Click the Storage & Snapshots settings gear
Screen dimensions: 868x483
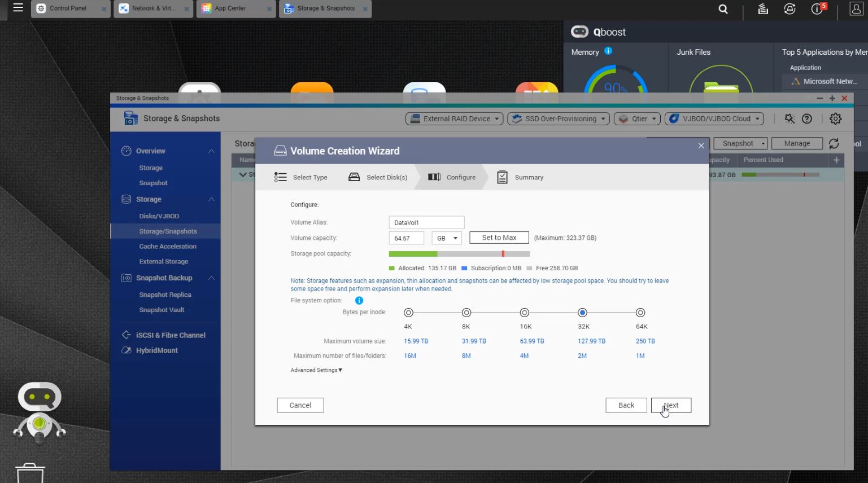(835, 118)
